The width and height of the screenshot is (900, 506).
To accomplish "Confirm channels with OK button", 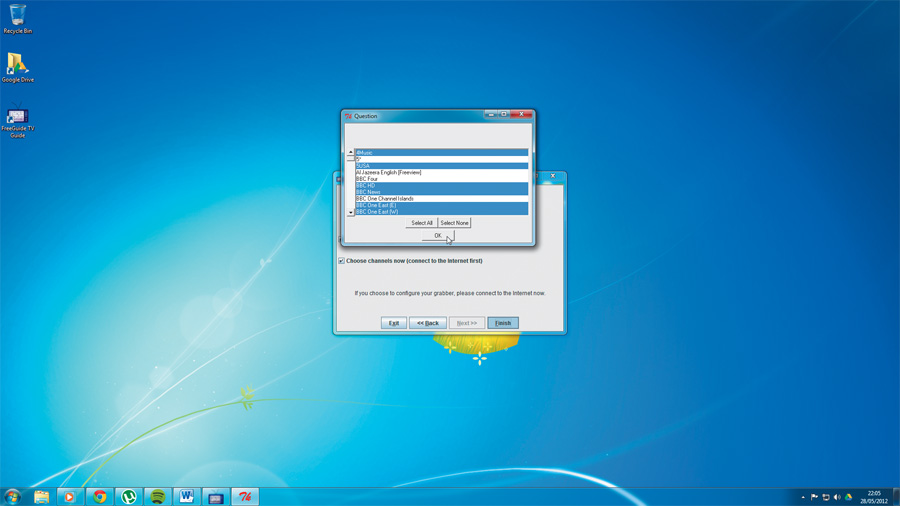I will click(x=438, y=236).
